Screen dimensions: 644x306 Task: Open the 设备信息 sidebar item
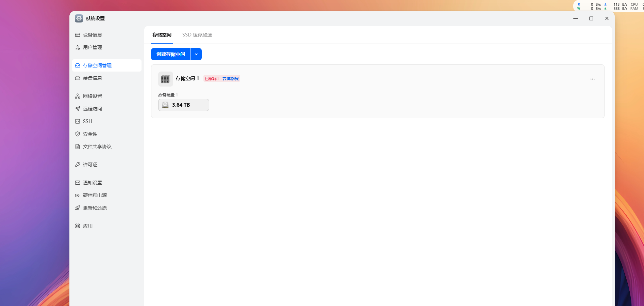pyautogui.click(x=107, y=35)
